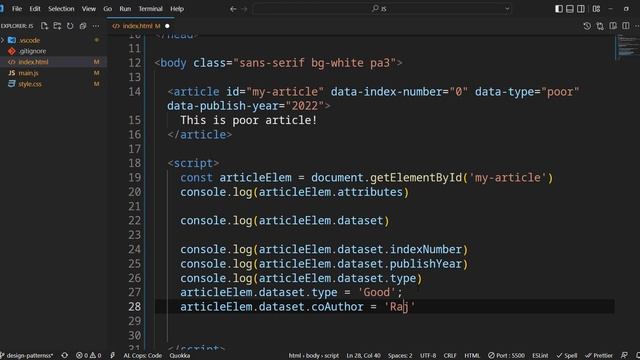Viewport: 640px width, 360px height.
Task: Click the text 'This is poor article!'
Action: (x=249, y=120)
